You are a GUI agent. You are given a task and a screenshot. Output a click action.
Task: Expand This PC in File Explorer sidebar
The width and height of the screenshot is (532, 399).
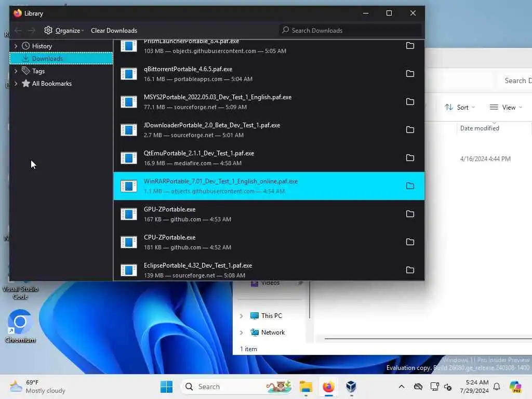[241, 316]
